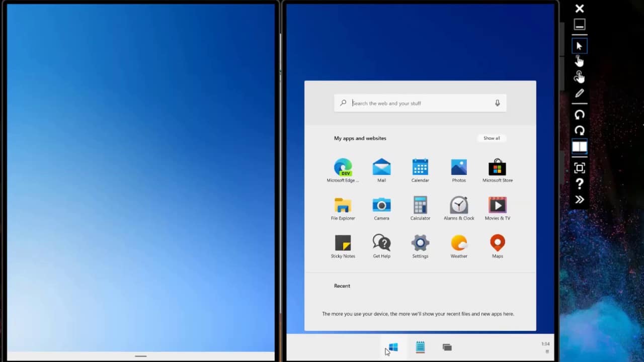This screenshot has width=644, height=362.
Task: Click the search web and stuff field
Action: coord(420,103)
